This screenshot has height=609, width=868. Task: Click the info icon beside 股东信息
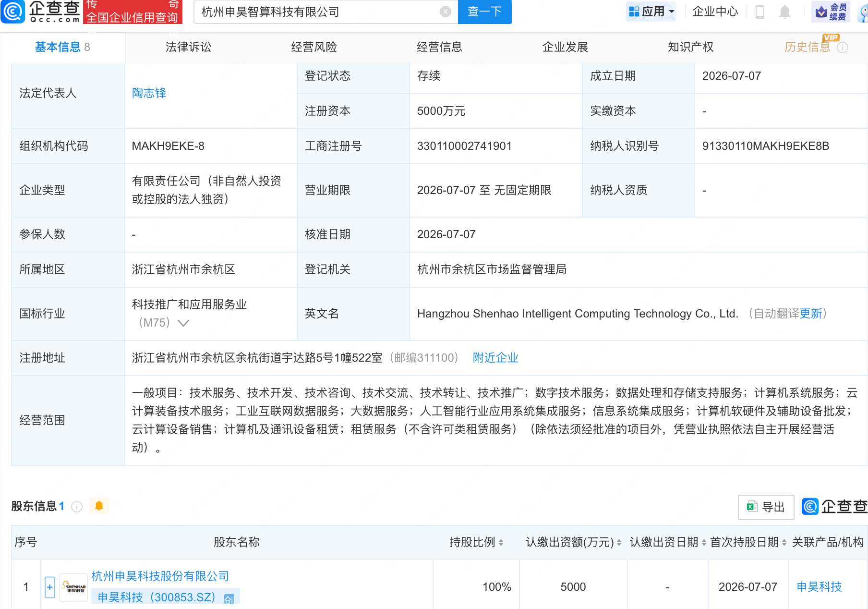pos(77,506)
